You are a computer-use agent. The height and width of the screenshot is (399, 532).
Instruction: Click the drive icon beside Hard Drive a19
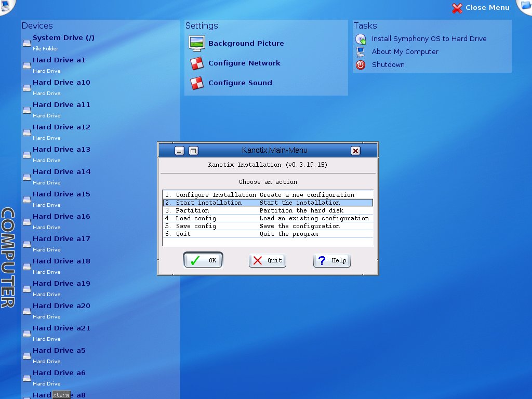(27, 289)
